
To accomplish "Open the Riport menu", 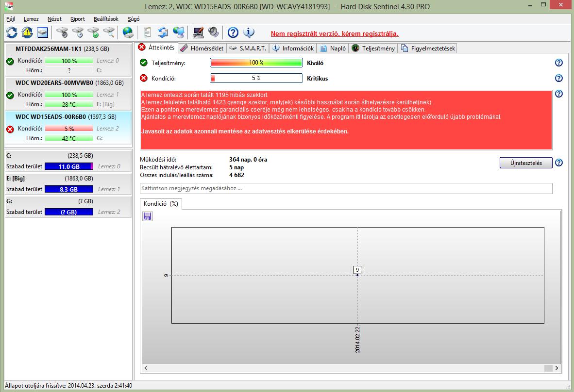I will [x=78, y=19].
